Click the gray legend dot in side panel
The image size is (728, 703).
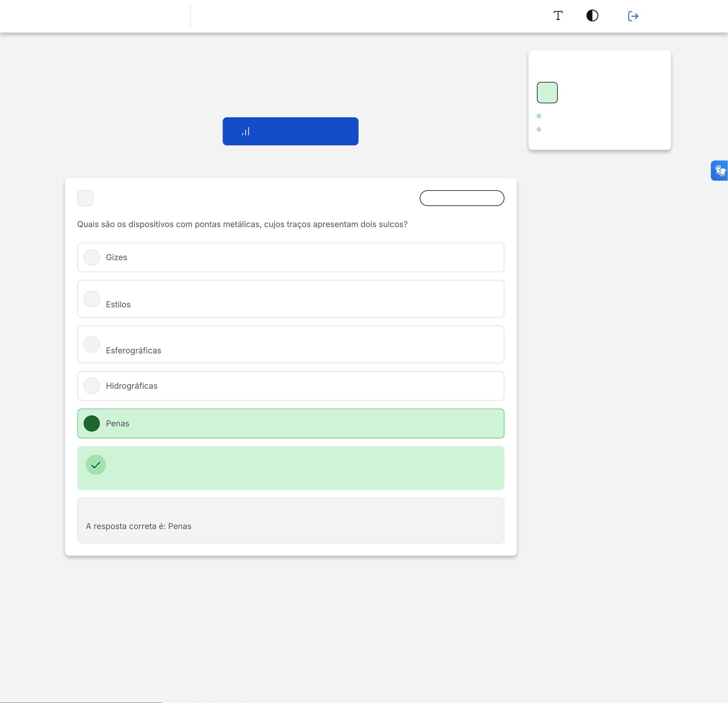click(539, 129)
